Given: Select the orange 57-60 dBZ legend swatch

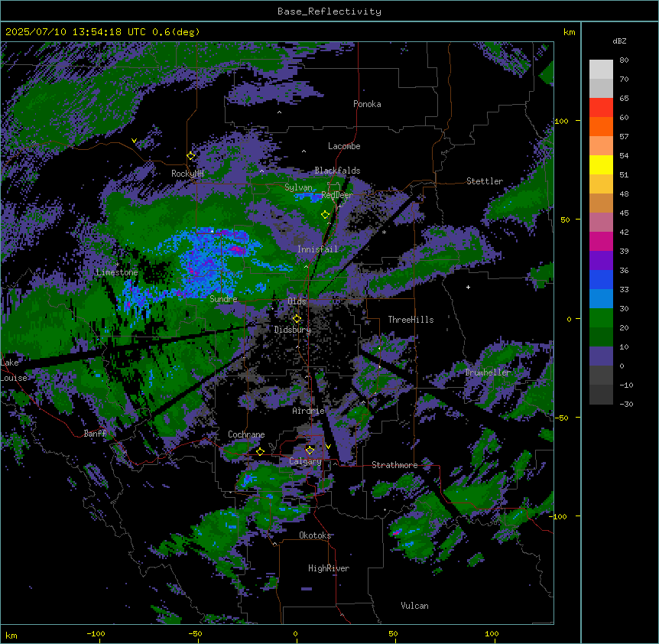Looking at the screenshot, I should point(601,126).
